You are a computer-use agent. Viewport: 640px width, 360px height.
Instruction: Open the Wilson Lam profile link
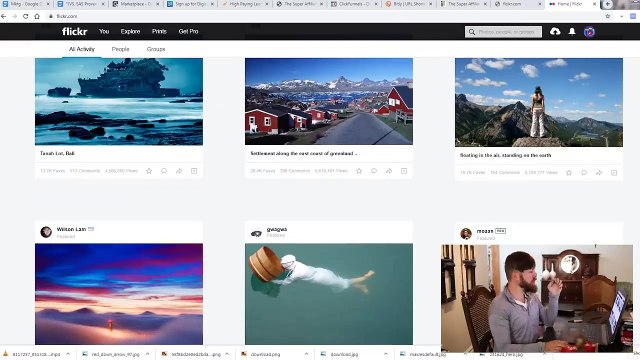click(71, 229)
